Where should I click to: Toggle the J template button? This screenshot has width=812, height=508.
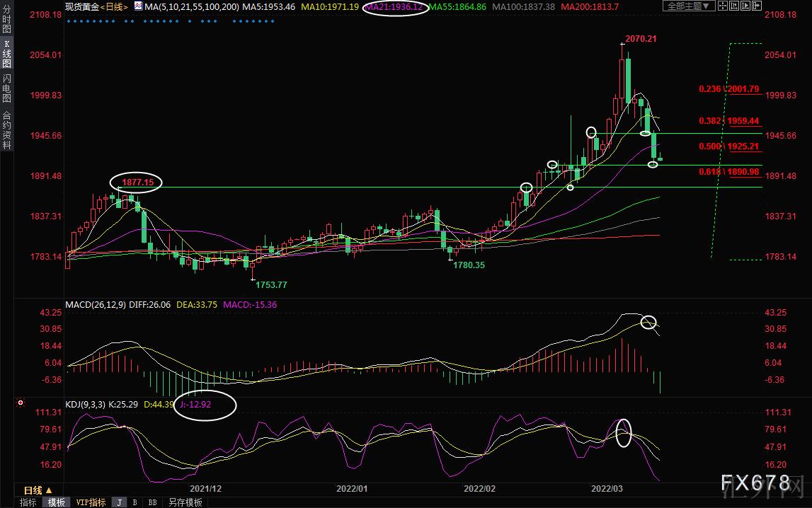pyautogui.click(x=119, y=502)
